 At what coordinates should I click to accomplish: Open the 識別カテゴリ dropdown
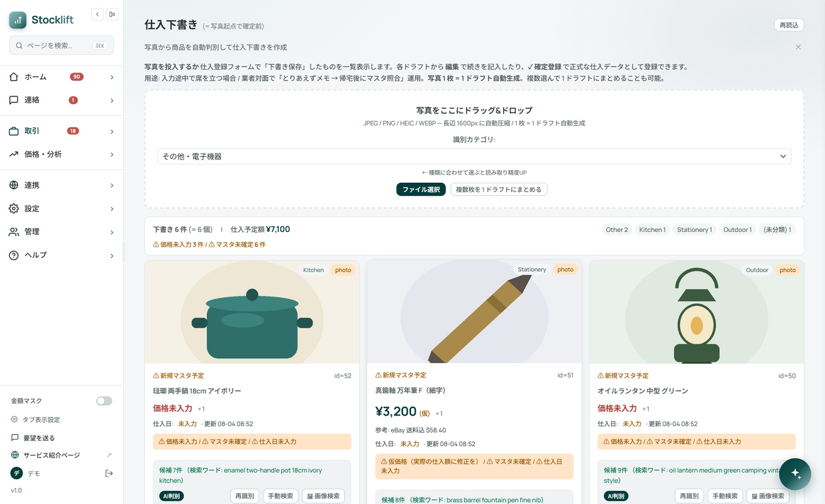[x=474, y=156]
